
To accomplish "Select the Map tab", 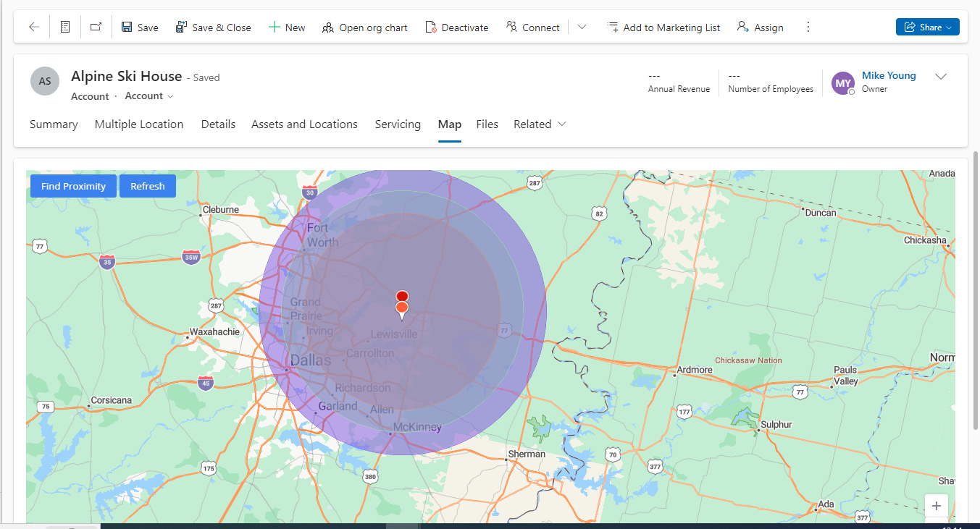I will 450,124.
